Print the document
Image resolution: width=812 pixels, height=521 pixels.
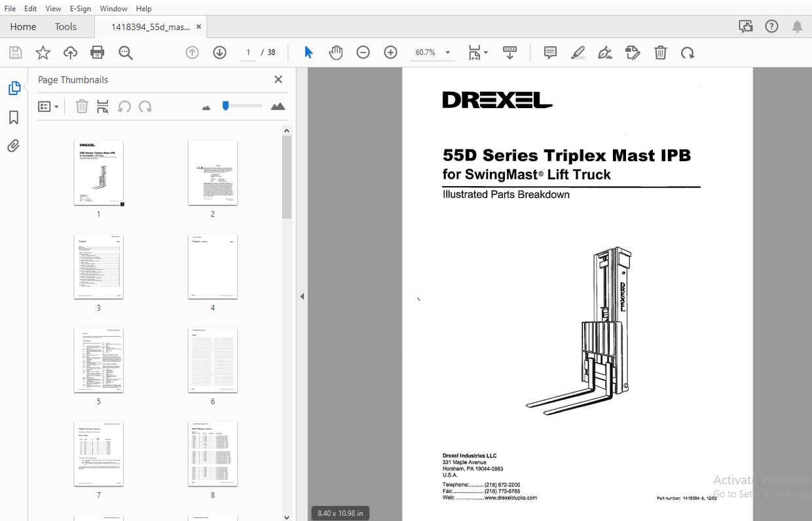click(97, 52)
